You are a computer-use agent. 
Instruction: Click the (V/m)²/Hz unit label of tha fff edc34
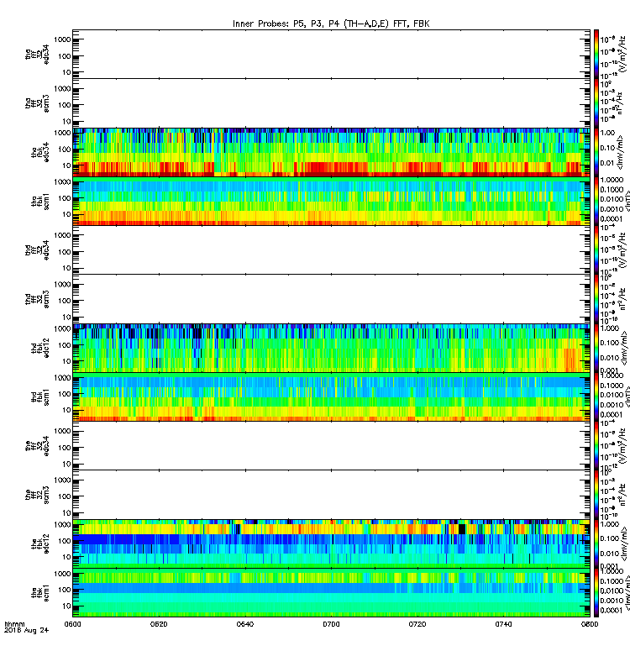623,55
